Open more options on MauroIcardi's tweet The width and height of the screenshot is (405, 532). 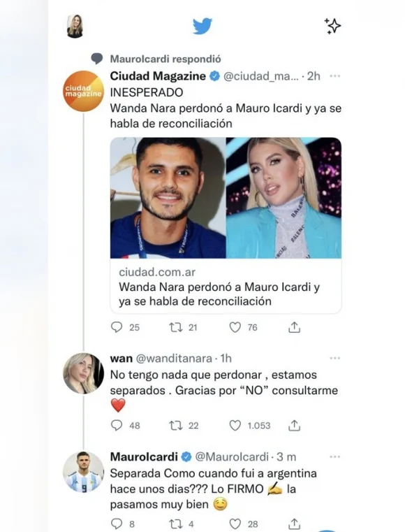[334, 457]
